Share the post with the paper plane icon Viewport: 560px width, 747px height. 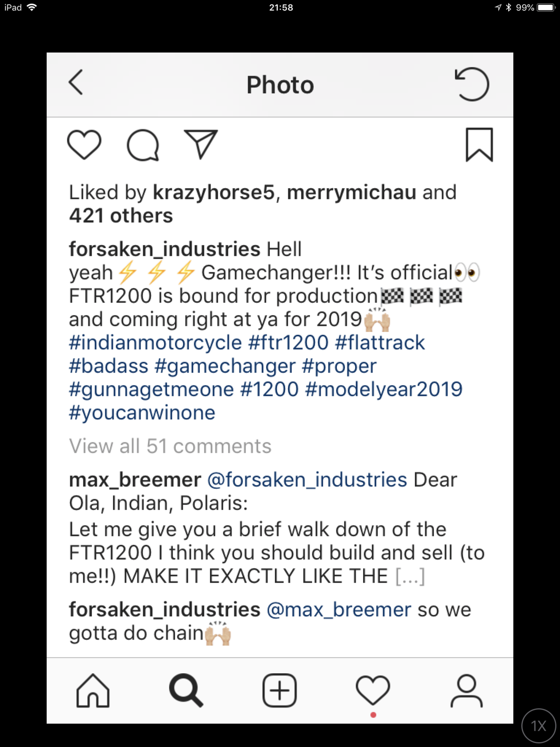point(201,144)
